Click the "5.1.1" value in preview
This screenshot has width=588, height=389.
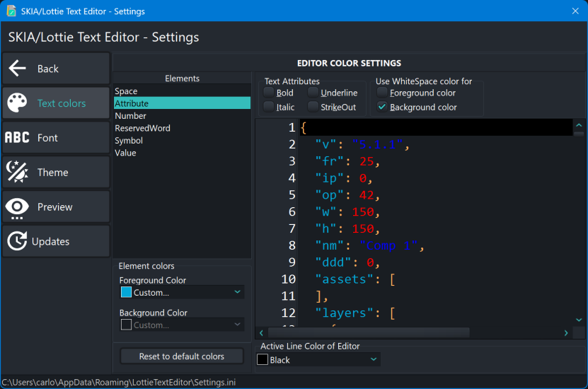tap(377, 145)
